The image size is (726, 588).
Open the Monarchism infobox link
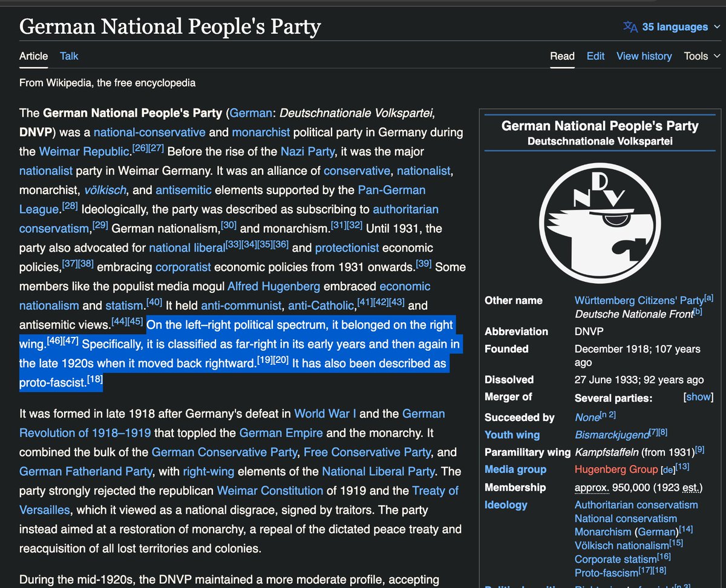[x=603, y=532]
